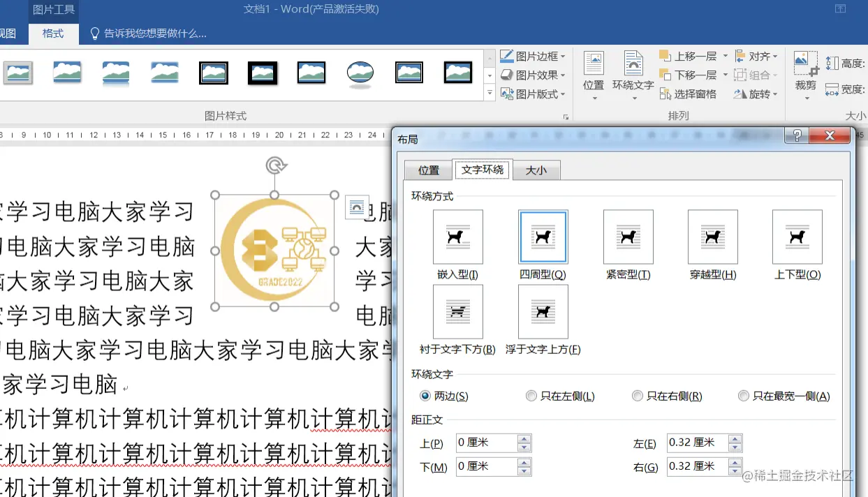Switch to the 位置 tab in dialog

(x=428, y=170)
